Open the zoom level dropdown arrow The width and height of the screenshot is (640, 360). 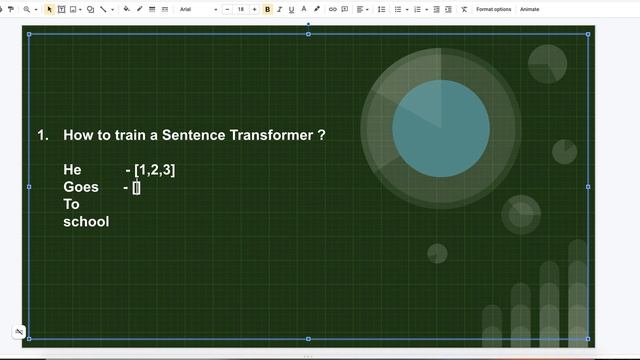[x=36, y=9]
